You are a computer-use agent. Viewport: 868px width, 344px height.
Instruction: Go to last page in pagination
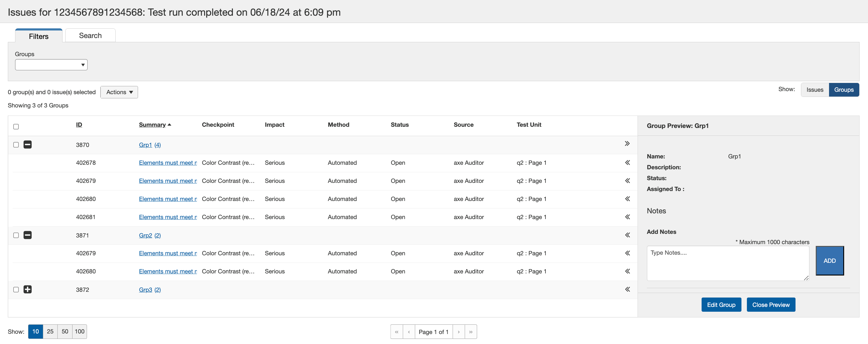pos(471,332)
